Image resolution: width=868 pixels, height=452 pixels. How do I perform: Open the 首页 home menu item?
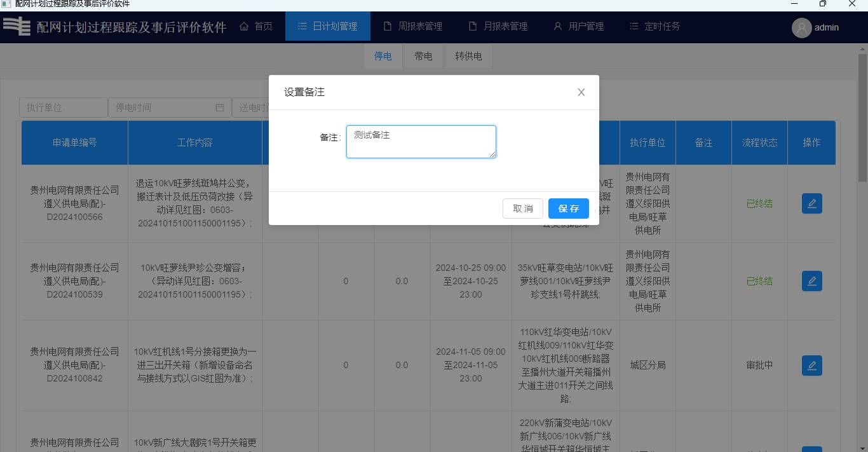pyautogui.click(x=256, y=26)
